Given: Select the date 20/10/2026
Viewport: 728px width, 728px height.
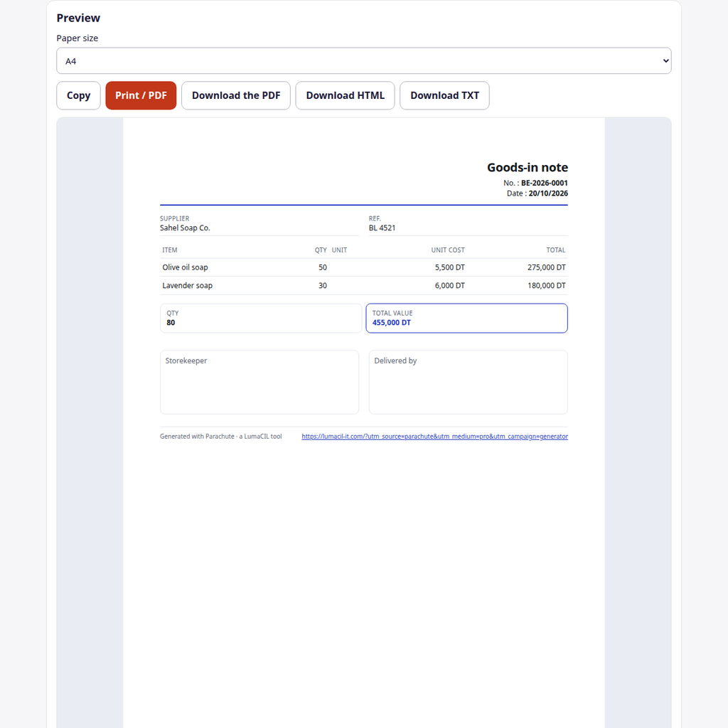Looking at the screenshot, I should [x=548, y=193].
